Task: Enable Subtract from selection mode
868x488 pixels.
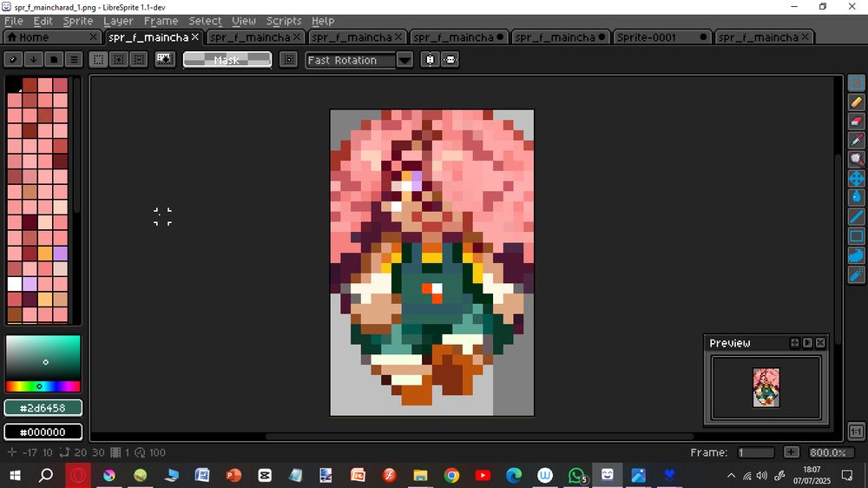Action: pos(138,59)
